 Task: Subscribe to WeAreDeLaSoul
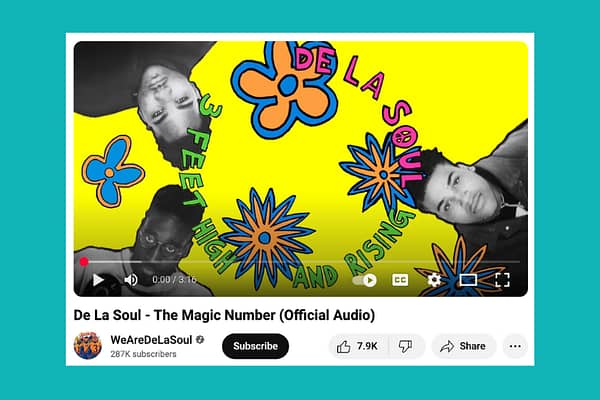[255, 346]
